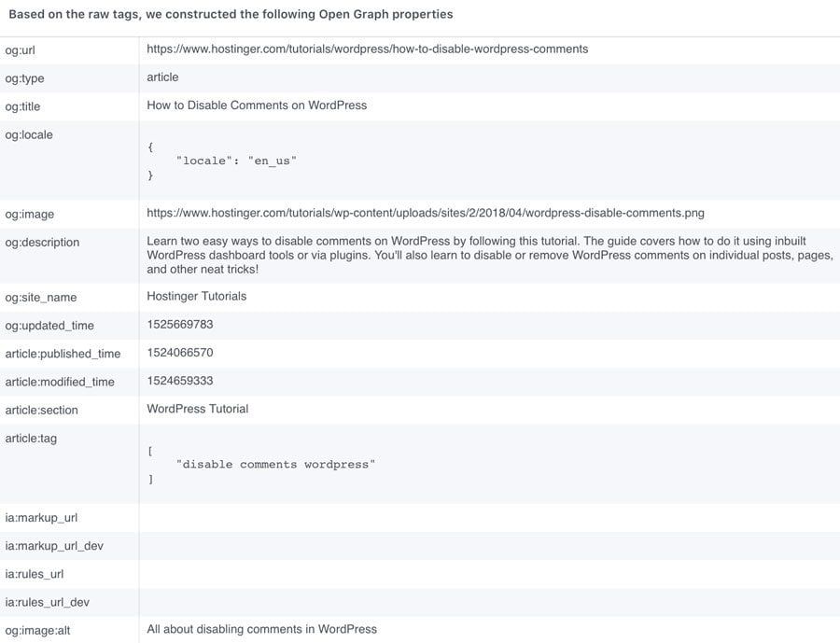Select the article:tag property label
840x643 pixels.
(31, 439)
